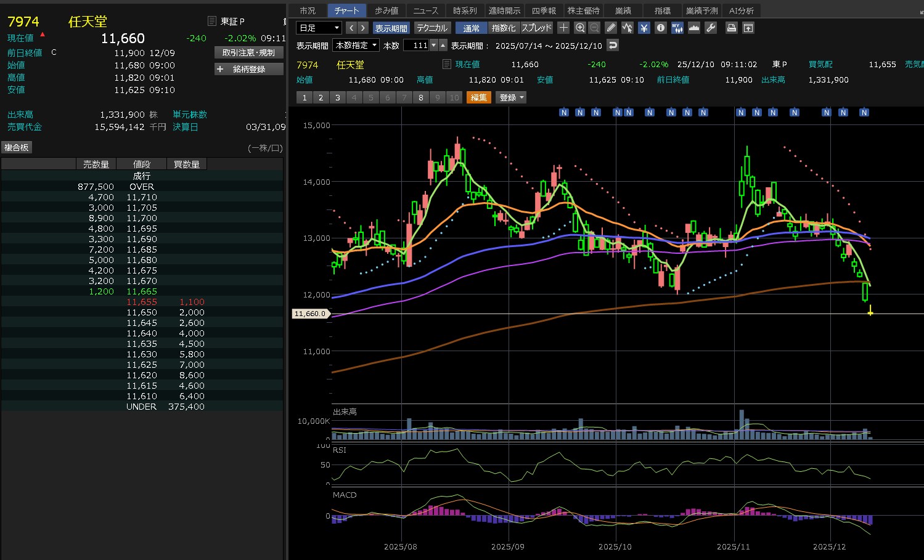Toggle the 表示期間 button in toolbar

391,28
